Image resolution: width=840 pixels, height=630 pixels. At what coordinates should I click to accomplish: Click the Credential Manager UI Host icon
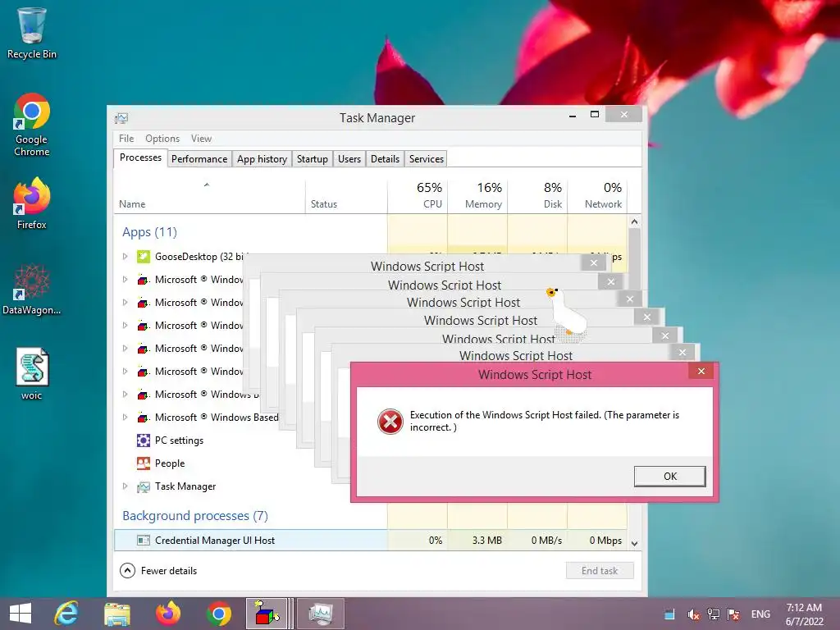click(x=143, y=541)
